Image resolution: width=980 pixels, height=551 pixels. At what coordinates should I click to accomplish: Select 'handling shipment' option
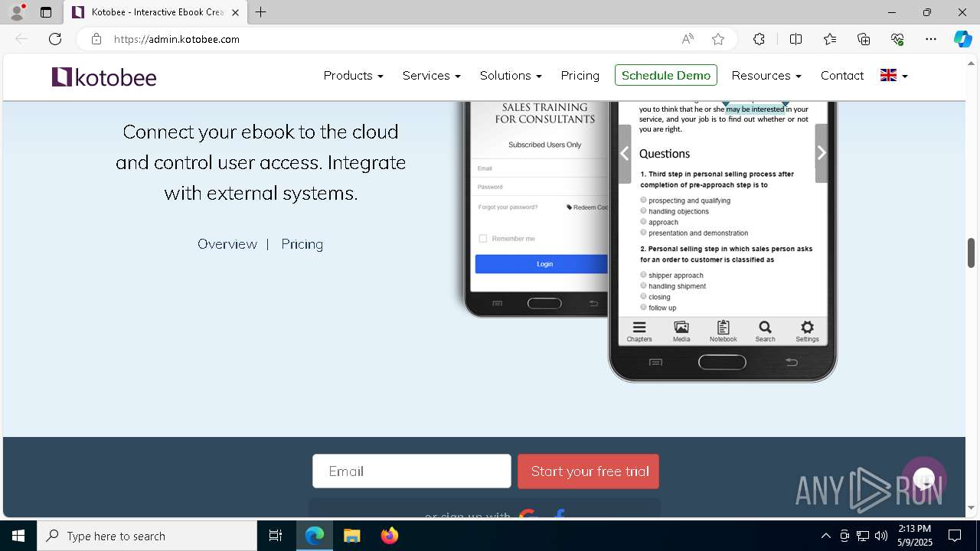[644, 285]
